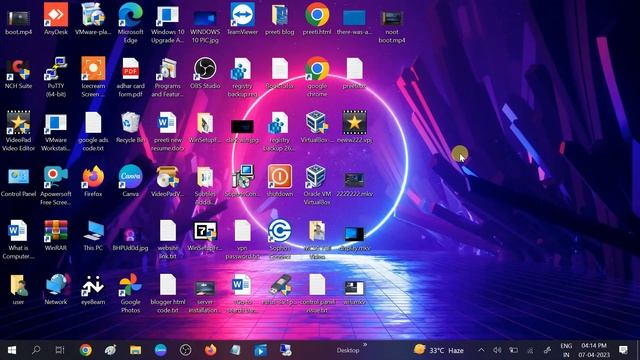640x360 pixels.
Task: Open the user folder icon
Action: pyautogui.click(x=18, y=289)
